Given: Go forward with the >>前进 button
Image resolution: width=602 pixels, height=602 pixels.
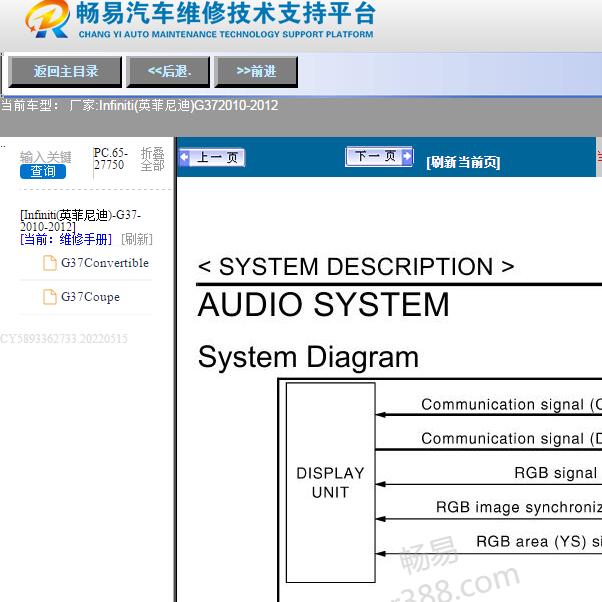Looking at the screenshot, I should point(256,72).
